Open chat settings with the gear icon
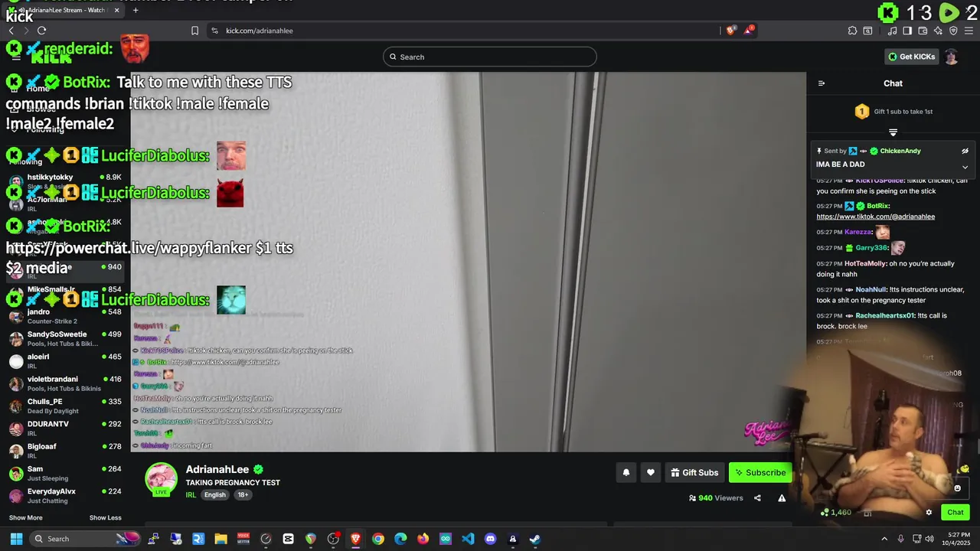The image size is (980, 551). click(929, 513)
